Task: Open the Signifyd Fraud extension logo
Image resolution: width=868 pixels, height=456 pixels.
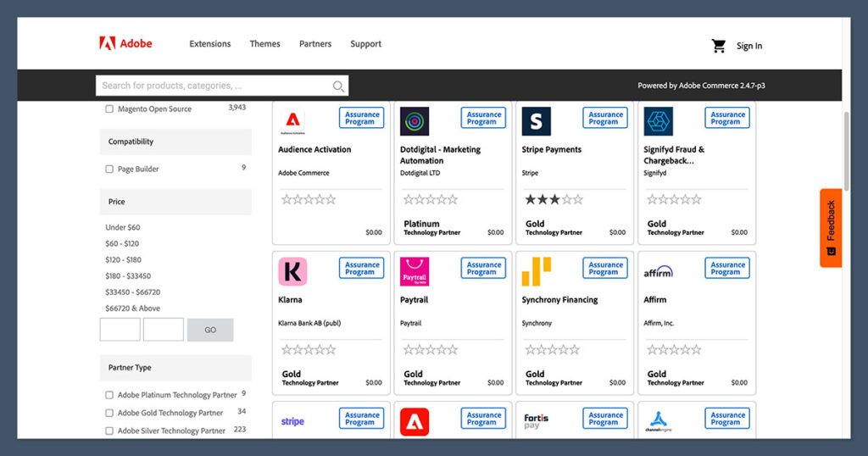Action: (x=658, y=121)
